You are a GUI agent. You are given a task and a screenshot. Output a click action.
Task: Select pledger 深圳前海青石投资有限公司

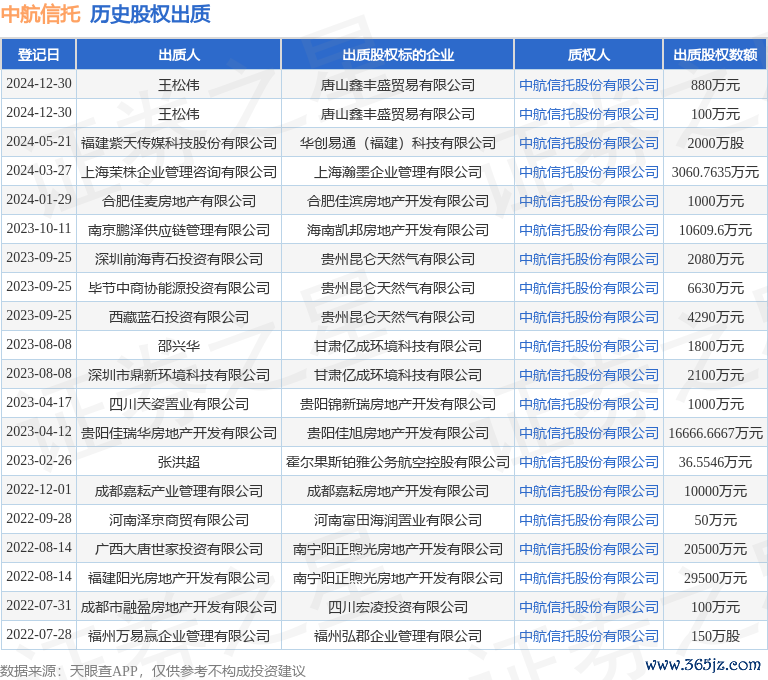coord(179,259)
